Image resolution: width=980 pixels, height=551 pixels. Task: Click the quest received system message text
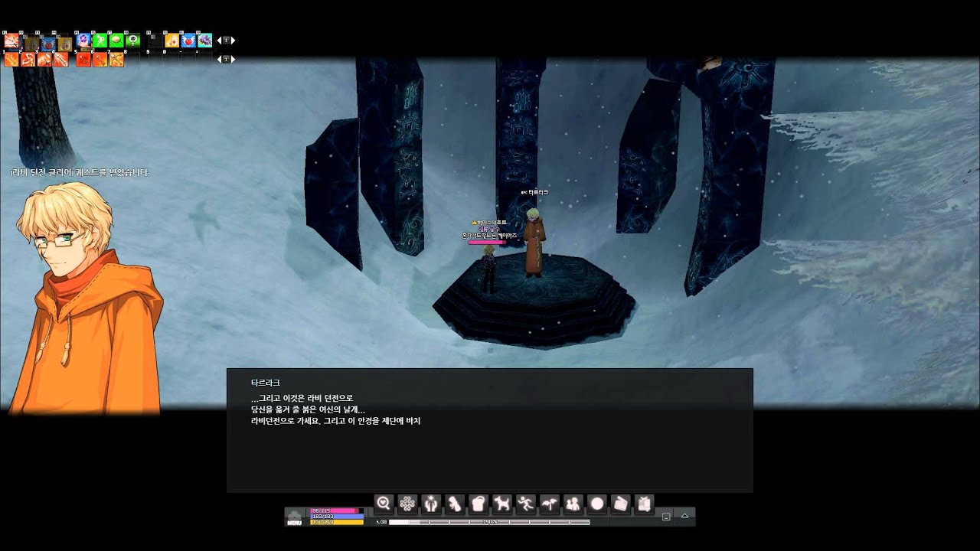[80, 173]
